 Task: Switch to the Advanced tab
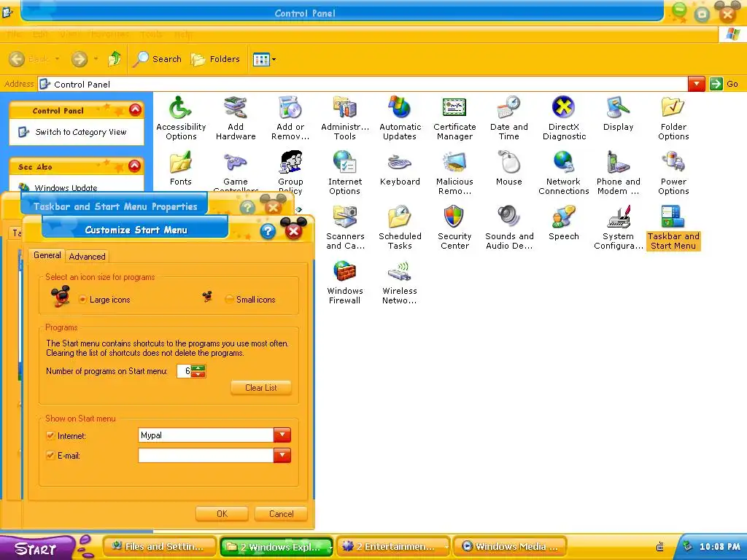[x=88, y=256]
